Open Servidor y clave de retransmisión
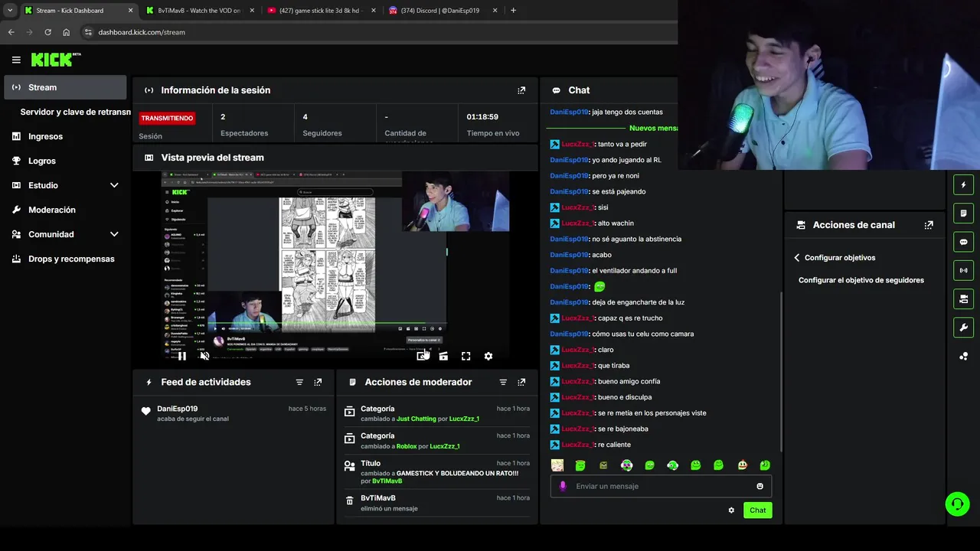 (75, 112)
